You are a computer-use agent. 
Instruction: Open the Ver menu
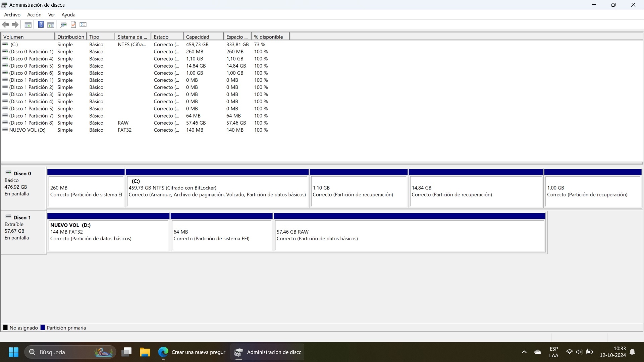point(51,15)
